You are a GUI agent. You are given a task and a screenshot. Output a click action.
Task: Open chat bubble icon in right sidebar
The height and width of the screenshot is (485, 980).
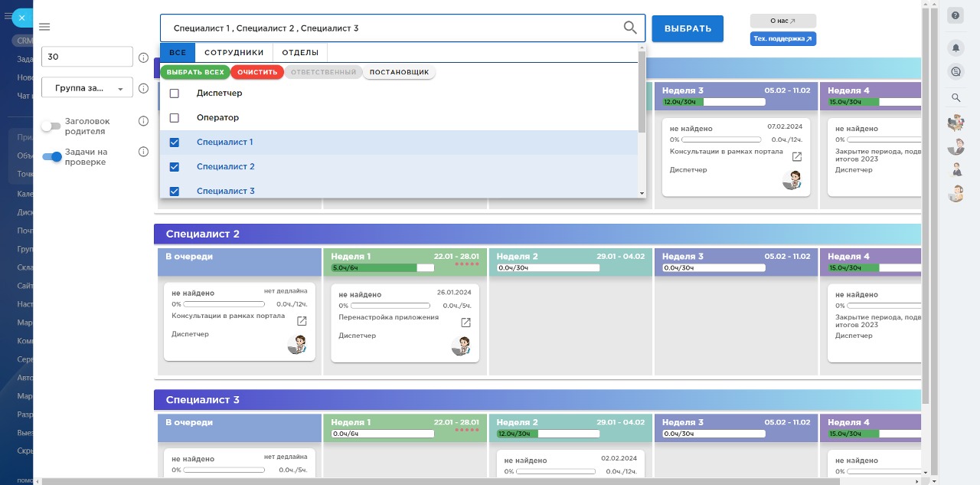pos(955,72)
